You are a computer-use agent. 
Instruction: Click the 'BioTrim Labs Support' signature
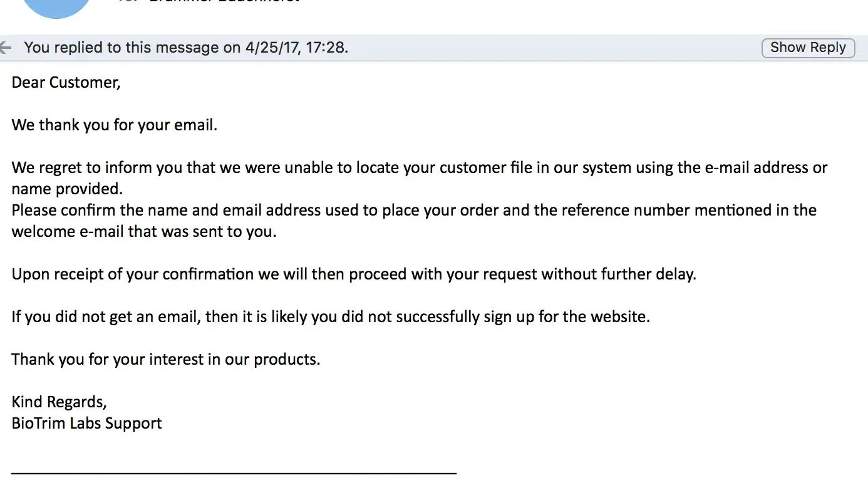[86, 423]
